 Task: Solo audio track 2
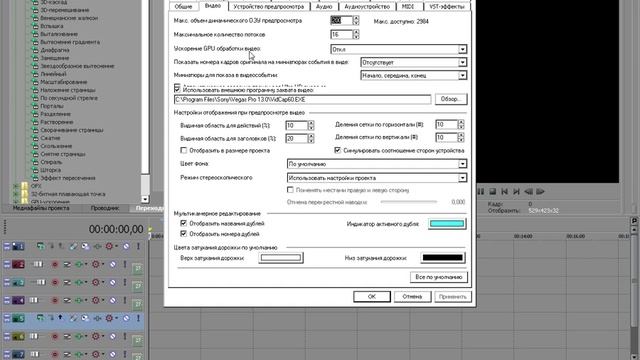(x=125, y=264)
